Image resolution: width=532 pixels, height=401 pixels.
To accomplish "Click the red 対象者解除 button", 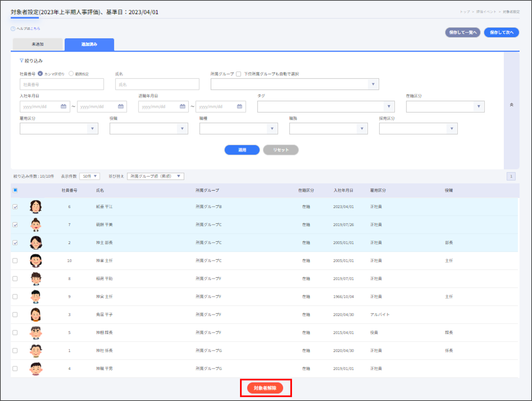I will (265, 388).
